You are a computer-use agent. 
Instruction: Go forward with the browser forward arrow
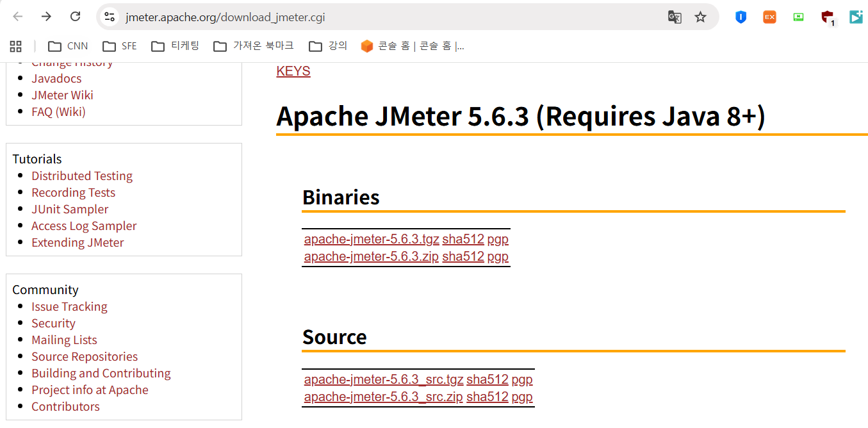46,17
